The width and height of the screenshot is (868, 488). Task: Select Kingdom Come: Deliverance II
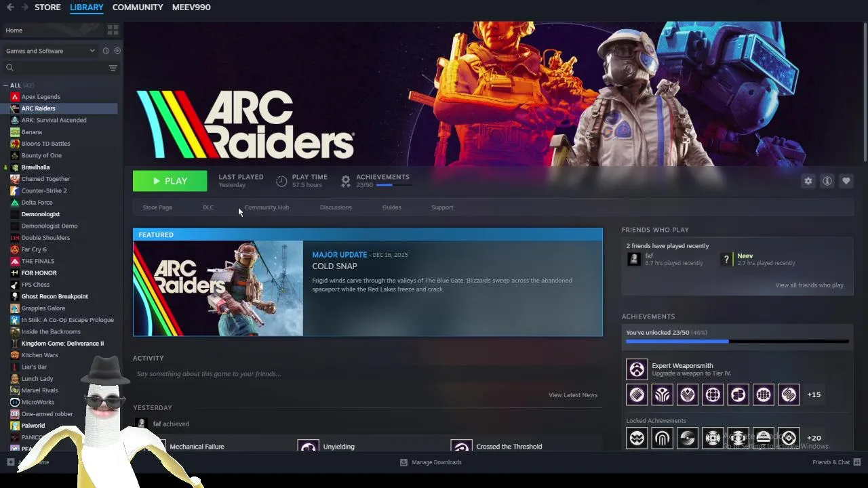pos(62,344)
